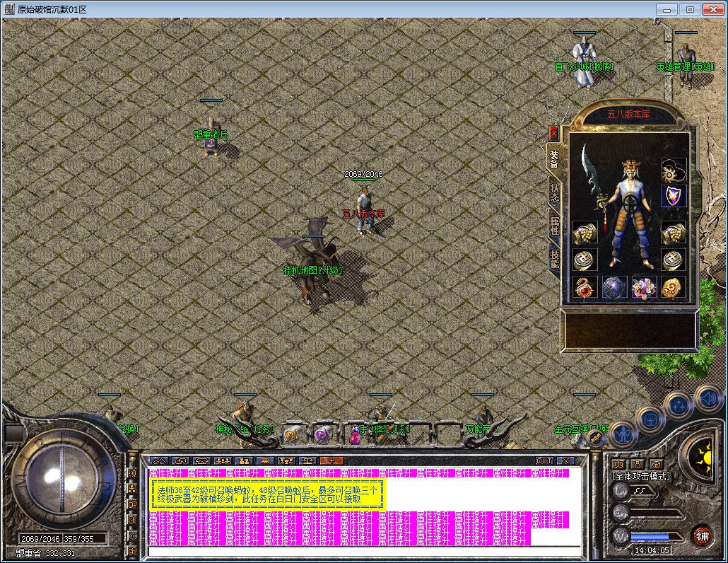The height and width of the screenshot is (563, 728).
Task: Click the blue Wgt weight bar
Action: pos(656,537)
